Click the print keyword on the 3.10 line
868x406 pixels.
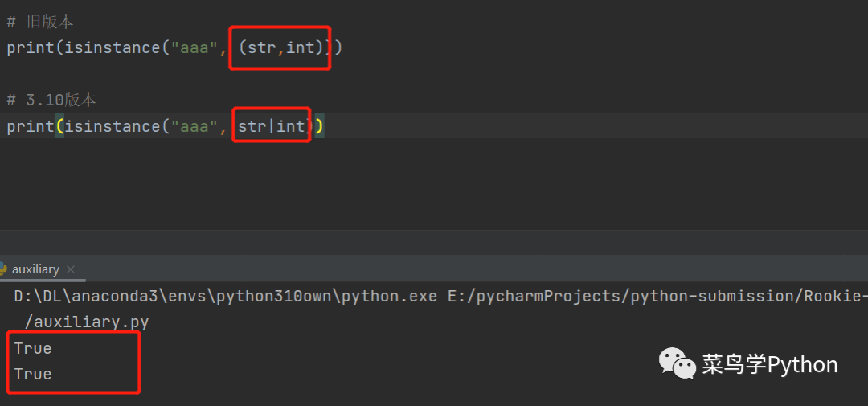(29, 126)
